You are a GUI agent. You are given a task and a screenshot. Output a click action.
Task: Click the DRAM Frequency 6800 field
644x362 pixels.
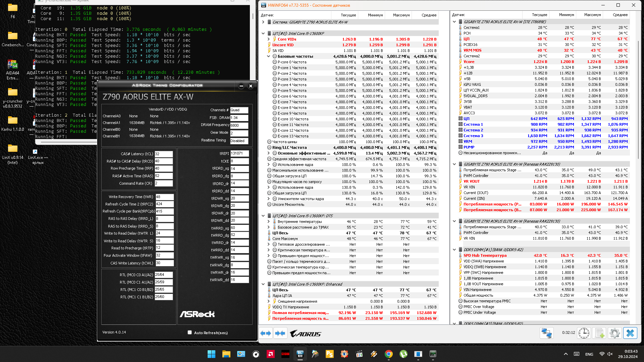pyautogui.click(x=239, y=125)
